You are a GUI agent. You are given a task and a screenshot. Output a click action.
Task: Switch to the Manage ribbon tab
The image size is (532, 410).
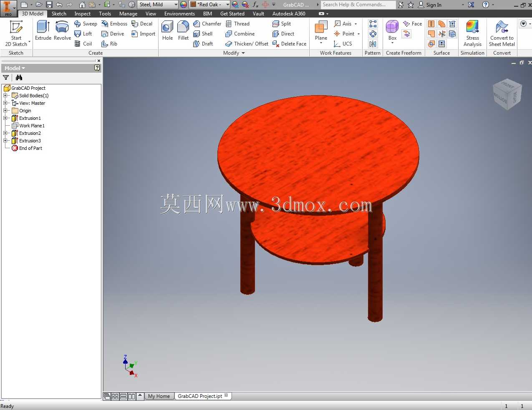(128, 14)
